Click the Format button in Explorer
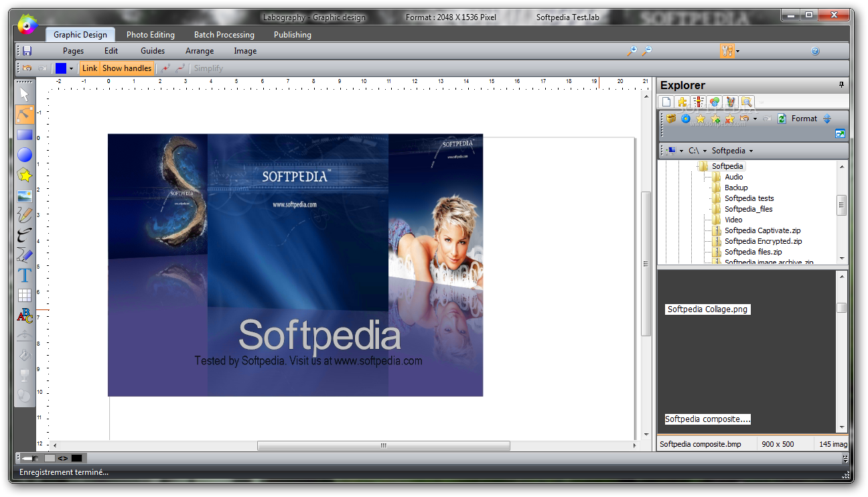The height and width of the screenshot is (497, 868). coord(804,119)
